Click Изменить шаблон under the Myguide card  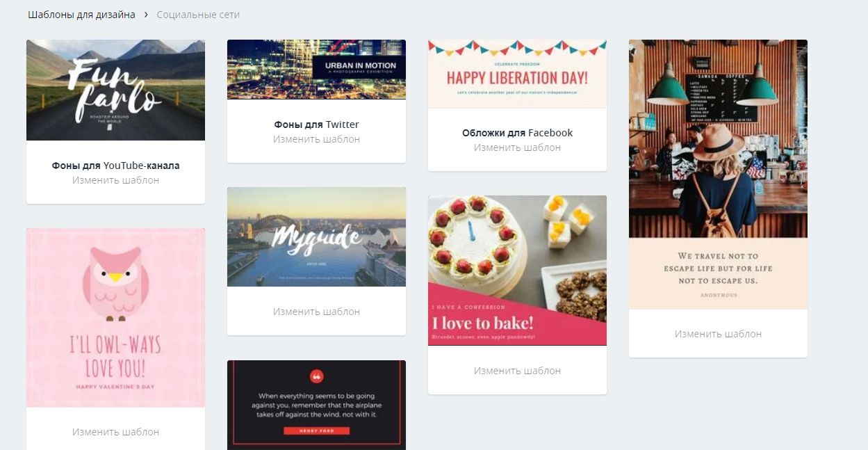[316, 312]
